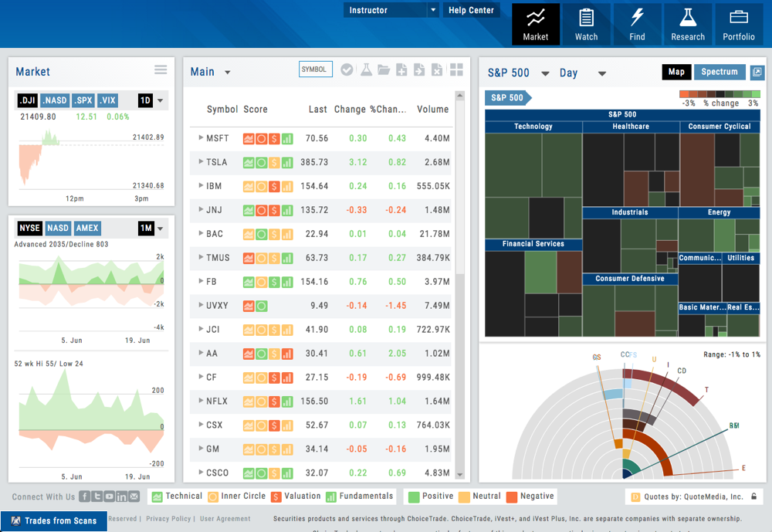
Task: Click IBM's fundamentals bar score icon
Action: (287, 187)
